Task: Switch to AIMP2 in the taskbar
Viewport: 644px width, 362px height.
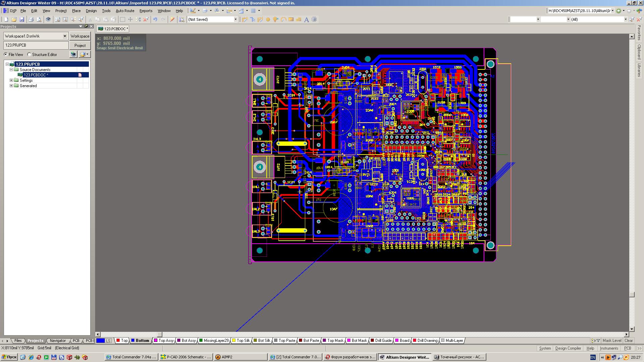Action: [x=240, y=357]
